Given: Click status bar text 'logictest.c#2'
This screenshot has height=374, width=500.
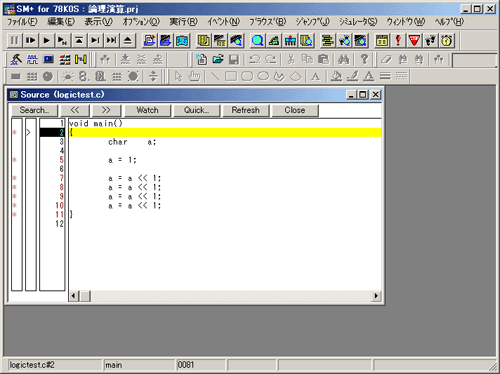Looking at the screenshot, I should [x=32, y=365].
